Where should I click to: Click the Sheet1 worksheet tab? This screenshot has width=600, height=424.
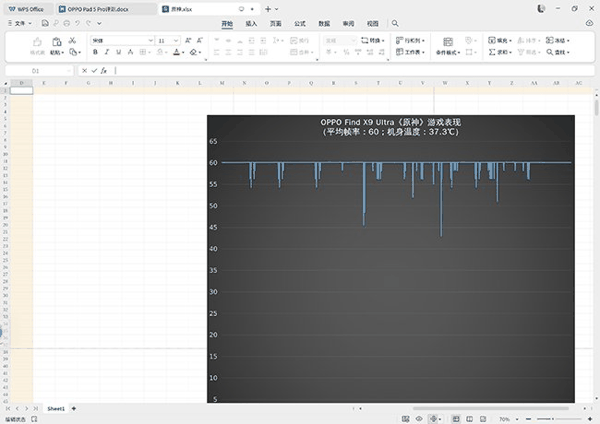[x=56, y=409]
